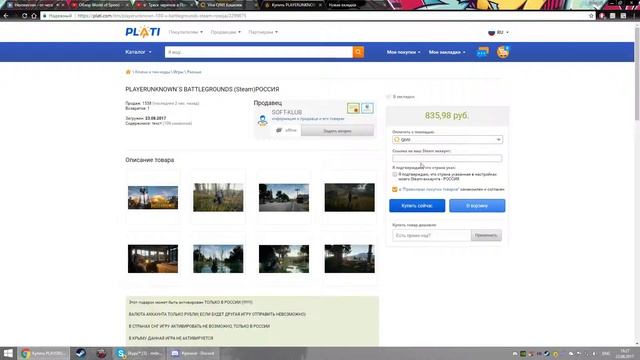Image resolution: width=640 pixels, height=360 pixels.
Task: Click the Steam account link input field
Action: coord(447,158)
